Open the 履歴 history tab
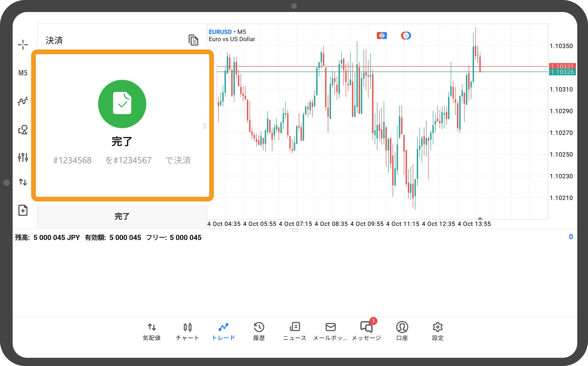The width and height of the screenshot is (588, 366). point(259,332)
